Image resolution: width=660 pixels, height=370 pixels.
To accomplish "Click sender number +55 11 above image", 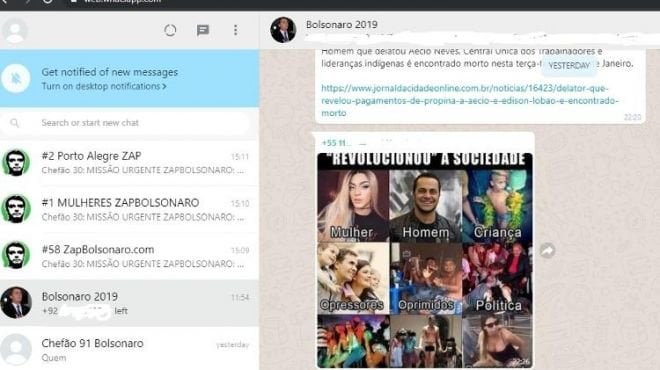I will pyautogui.click(x=336, y=143).
